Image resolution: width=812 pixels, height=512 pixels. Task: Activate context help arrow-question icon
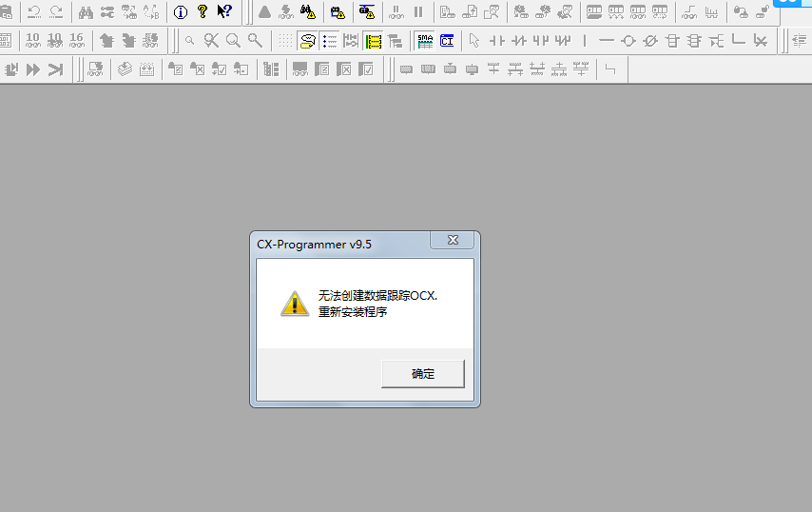point(223,12)
